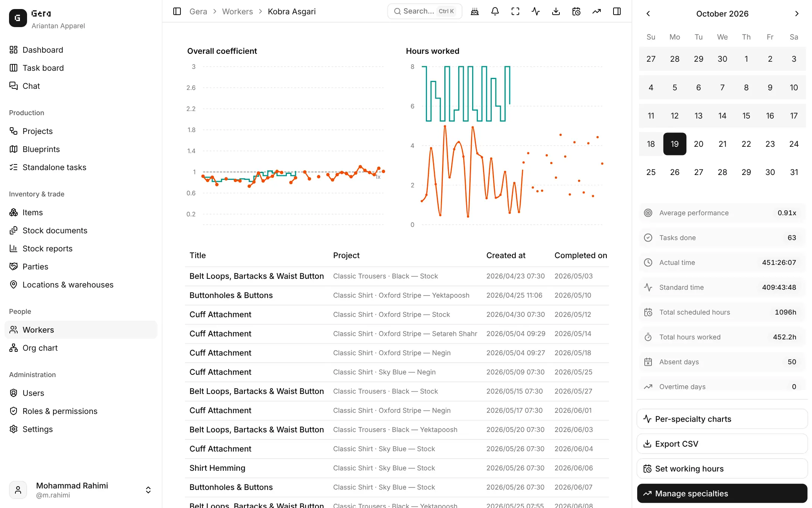
Task: Open Standalone tasks
Action: tap(81, 167)
